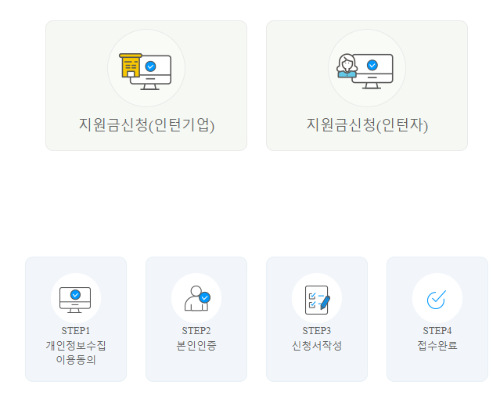Select the STEP2 text label
Image resolution: width=500 pixels, height=395 pixels.
click(x=196, y=331)
